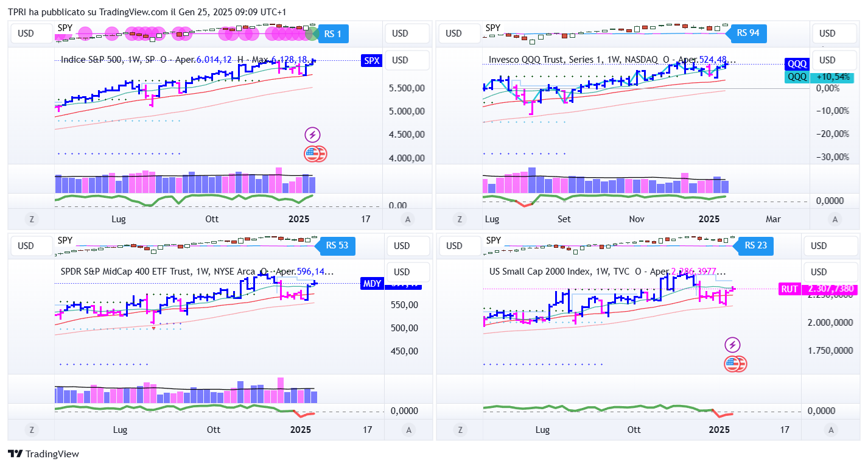
Task: Click the RS 94 label above the QQQ chart
Action: click(x=747, y=33)
